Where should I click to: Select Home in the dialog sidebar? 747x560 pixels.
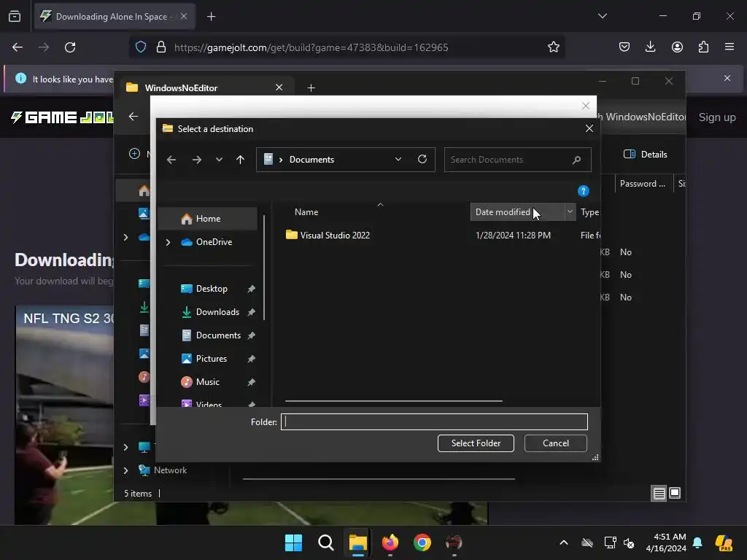[x=208, y=219]
